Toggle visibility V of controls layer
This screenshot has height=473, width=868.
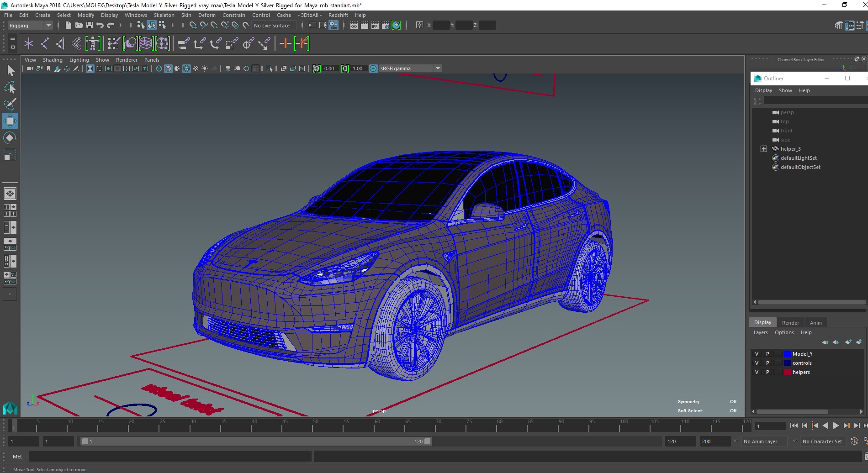(x=757, y=363)
